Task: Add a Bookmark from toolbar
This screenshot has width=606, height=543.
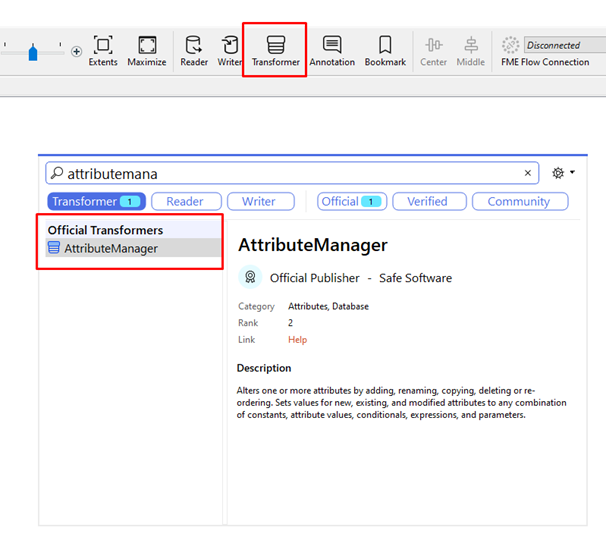Action: coord(385,51)
